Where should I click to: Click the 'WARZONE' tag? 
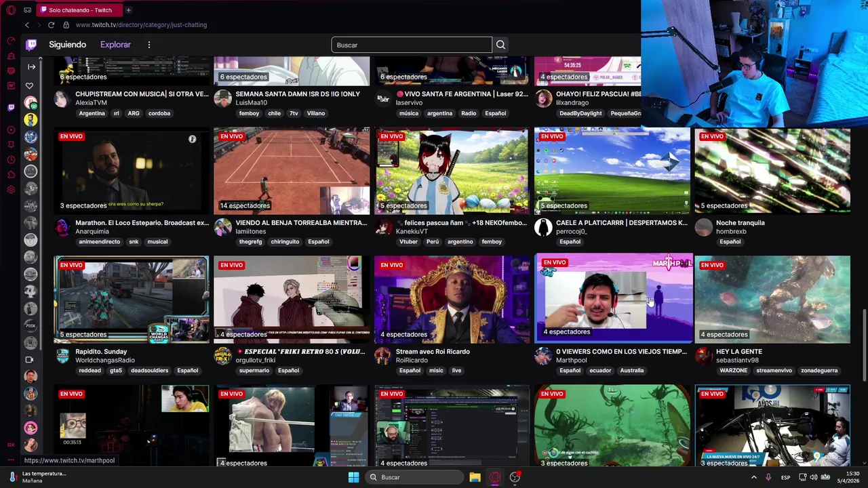tap(734, 371)
